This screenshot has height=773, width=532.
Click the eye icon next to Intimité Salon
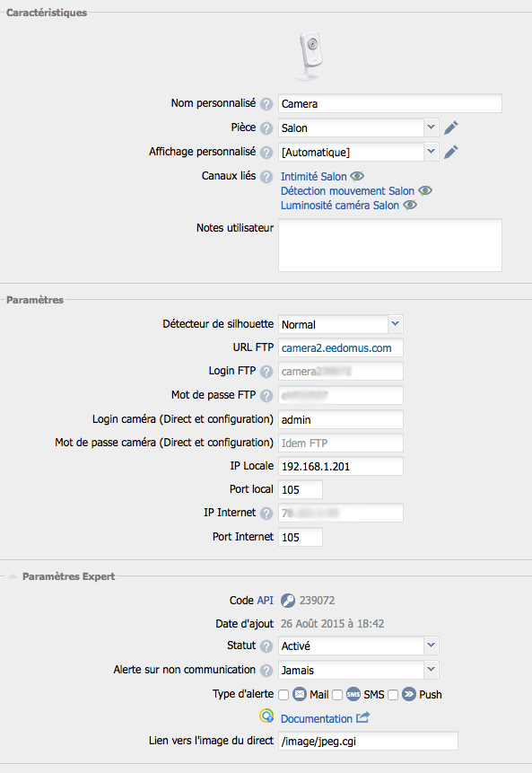[357, 176]
